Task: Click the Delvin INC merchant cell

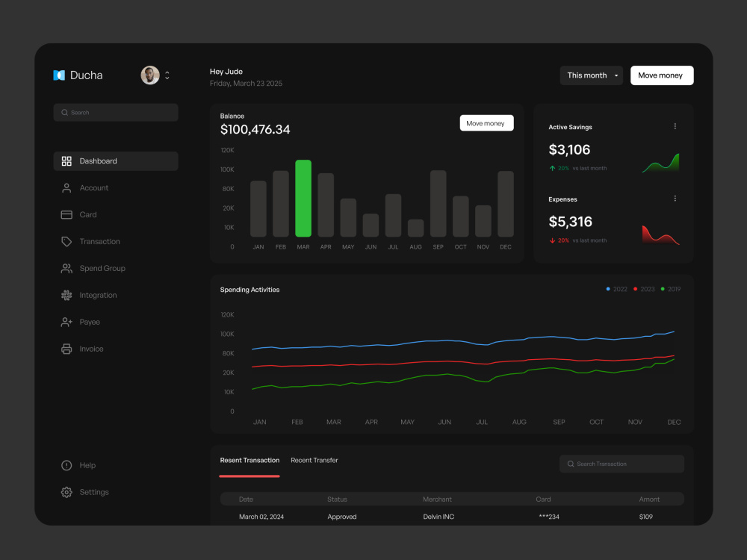Action: 438,517
